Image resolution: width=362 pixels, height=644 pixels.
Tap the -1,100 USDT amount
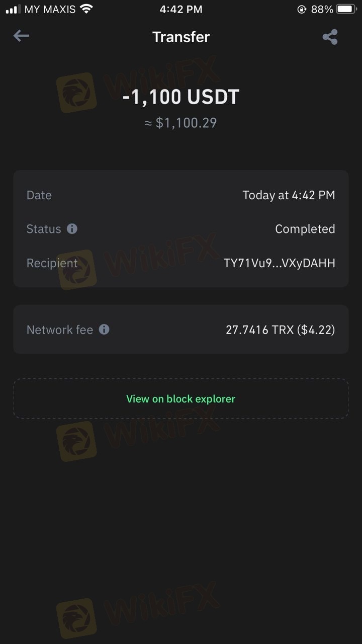tap(180, 97)
